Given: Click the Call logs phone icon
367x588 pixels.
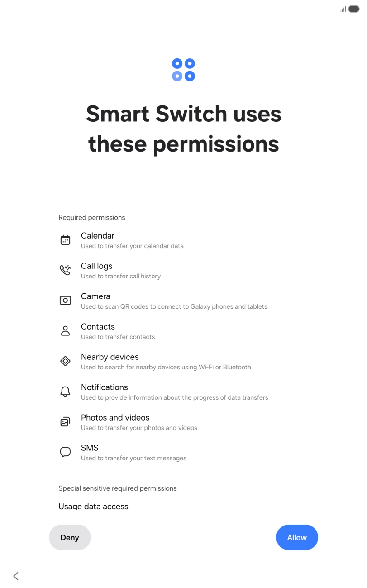Looking at the screenshot, I should (66, 271).
